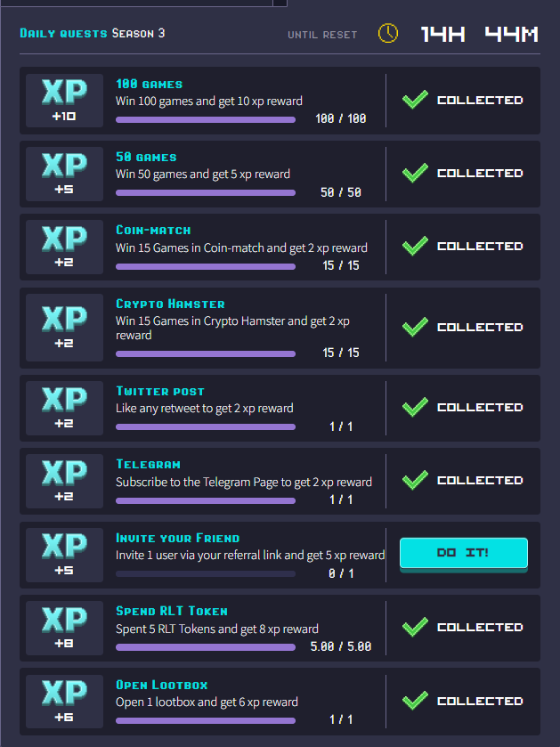The width and height of the screenshot is (560, 747).
Task: Click the green checkmark on Telegram quest
Action: point(415,480)
